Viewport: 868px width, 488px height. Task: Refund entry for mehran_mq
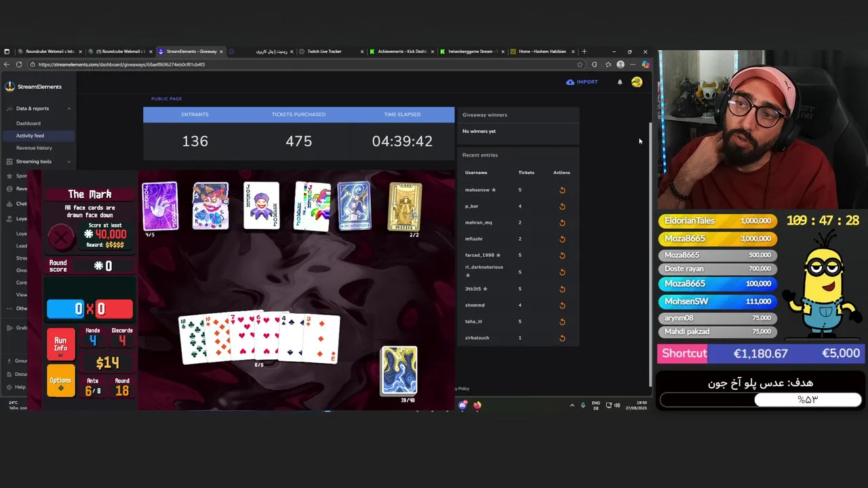pos(562,222)
